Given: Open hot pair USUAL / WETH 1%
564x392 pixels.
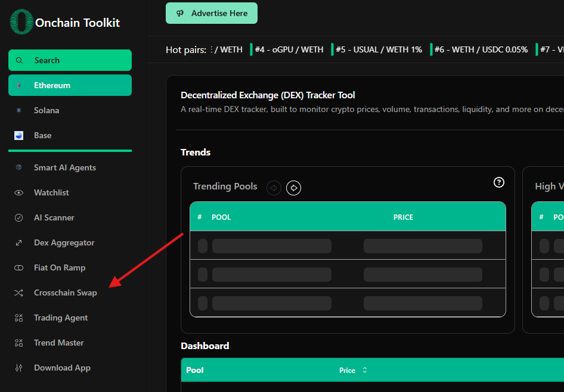Looking at the screenshot, I should [x=379, y=49].
